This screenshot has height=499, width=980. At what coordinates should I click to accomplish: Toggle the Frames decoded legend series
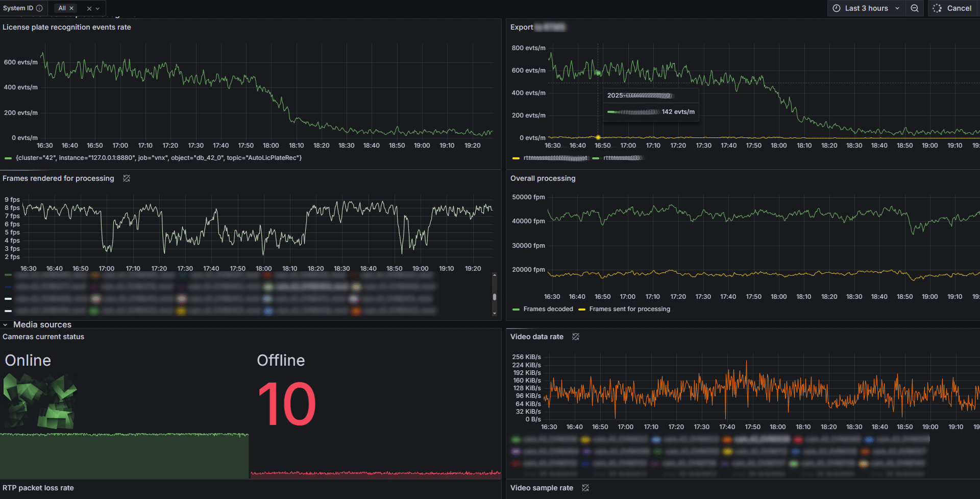click(x=548, y=309)
